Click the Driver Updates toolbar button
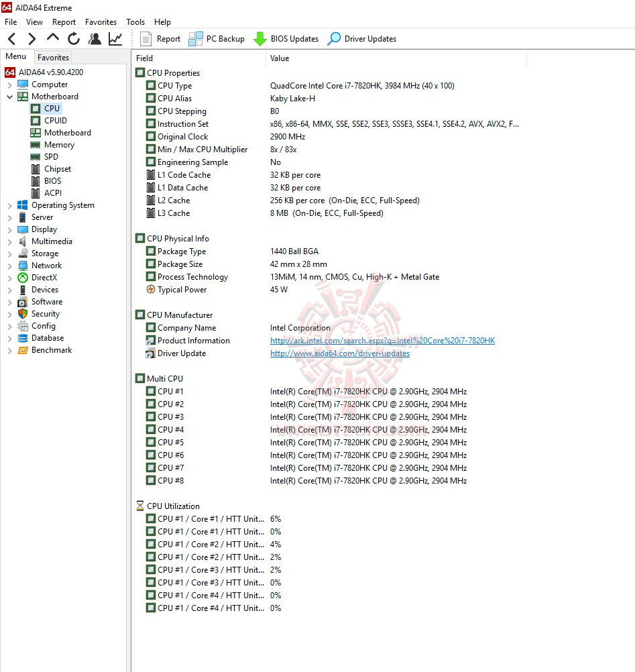This screenshot has height=672, width=635. coord(362,39)
